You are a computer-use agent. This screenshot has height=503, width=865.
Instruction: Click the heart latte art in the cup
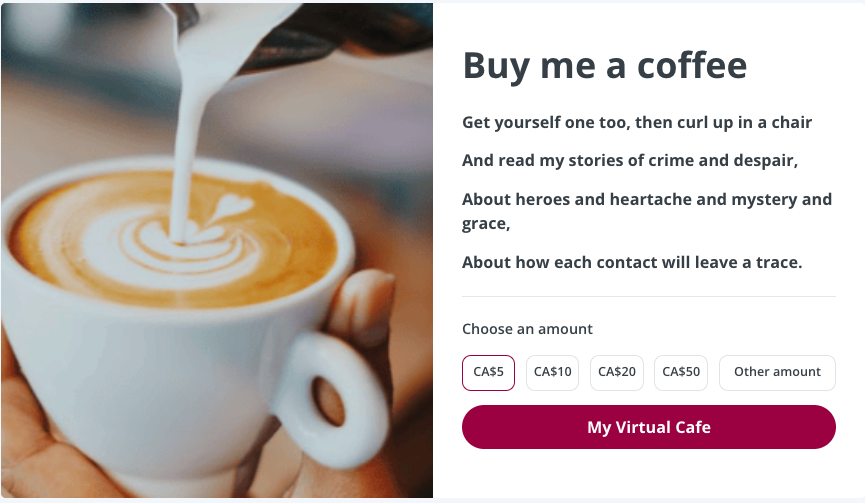tap(232, 207)
